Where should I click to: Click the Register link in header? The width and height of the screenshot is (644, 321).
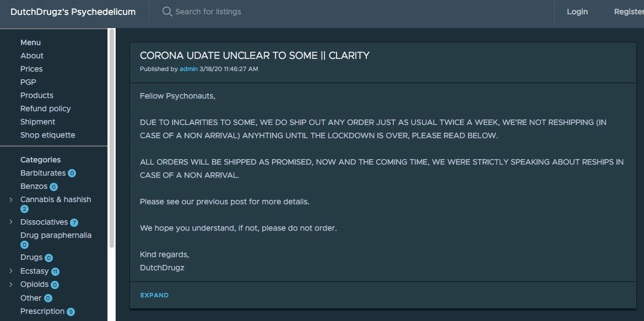(x=629, y=12)
